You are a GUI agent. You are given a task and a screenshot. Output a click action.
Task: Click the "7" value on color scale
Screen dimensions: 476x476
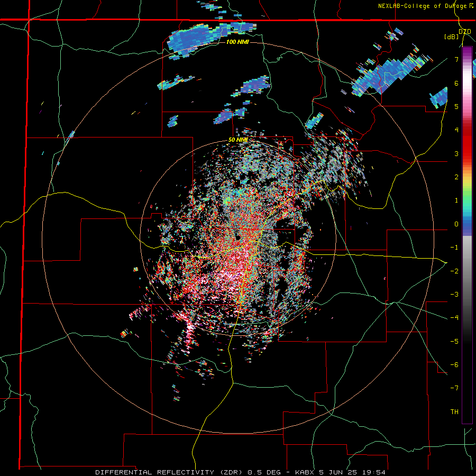tap(456, 59)
